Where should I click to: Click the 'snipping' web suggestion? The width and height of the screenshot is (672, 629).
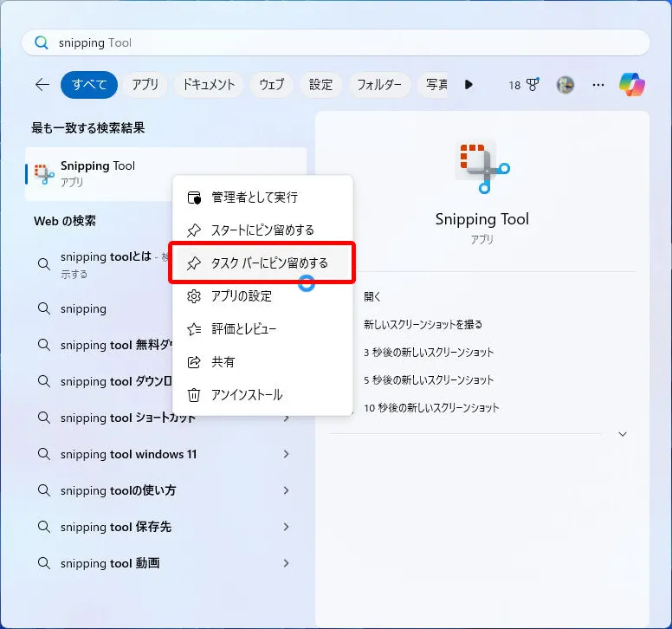point(83,308)
